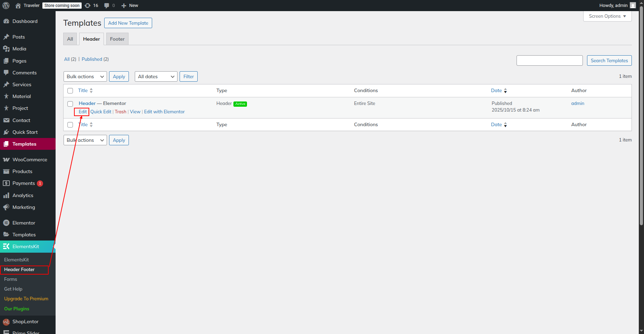Open the updates icon showing 16
This screenshot has width=644, height=334.
tap(88, 6)
